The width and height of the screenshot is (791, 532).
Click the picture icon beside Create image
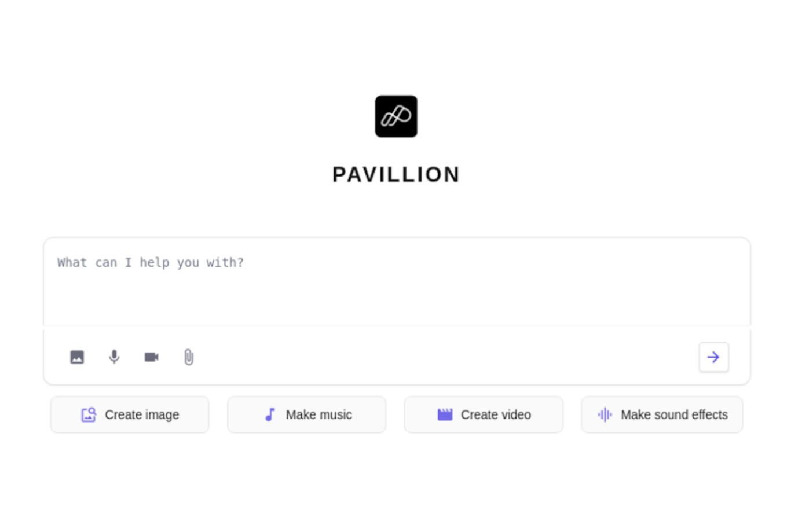(89, 414)
